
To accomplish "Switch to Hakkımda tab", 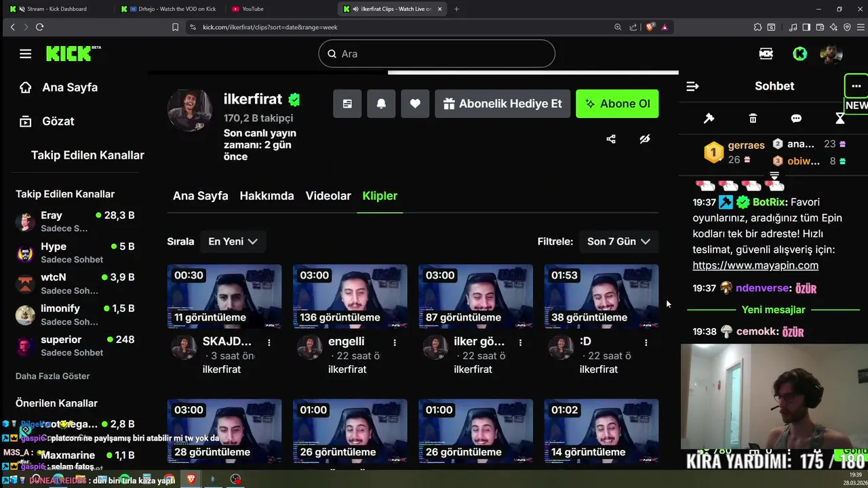I will (267, 196).
